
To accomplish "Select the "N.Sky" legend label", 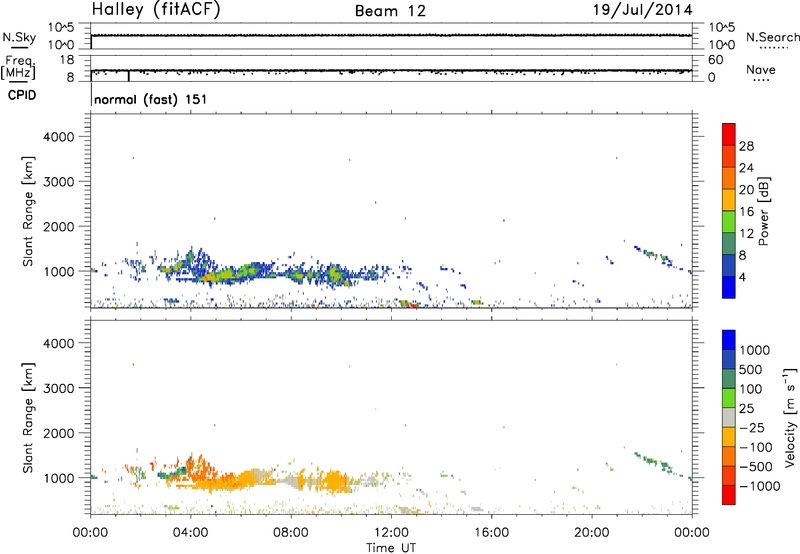I will tap(19, 37).
